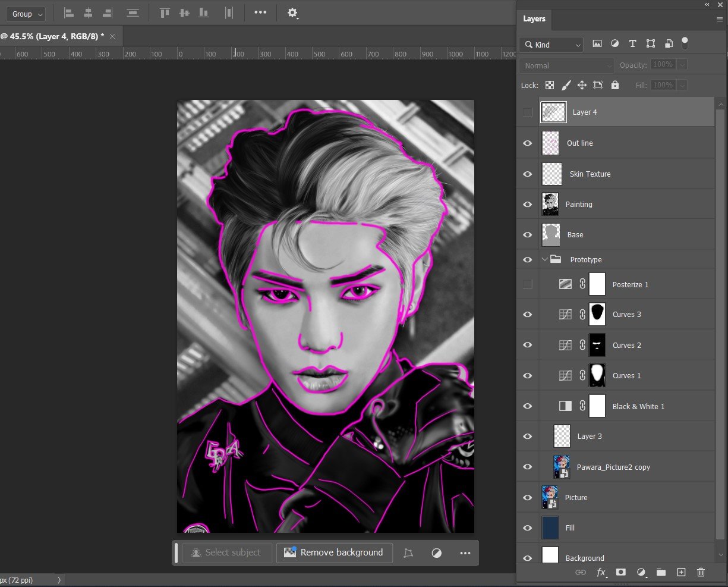Screen dimensions: 728x587
Task: Close the document tab with X
Action: pyautogui.click(x=112, y=36)
